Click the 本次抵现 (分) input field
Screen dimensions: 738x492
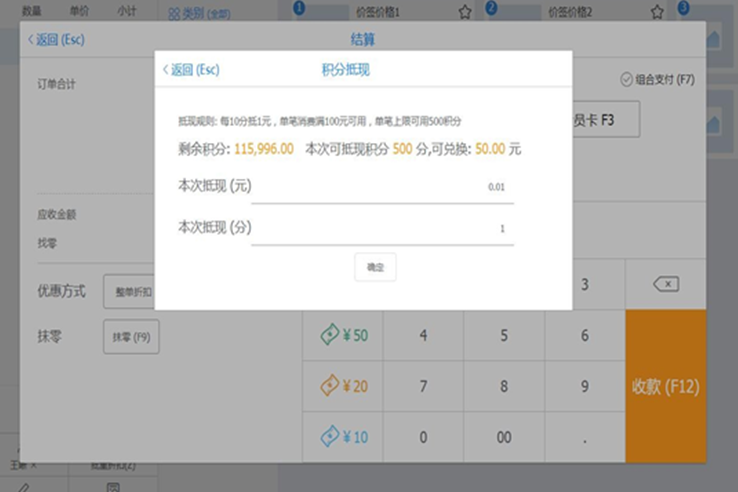382,228
